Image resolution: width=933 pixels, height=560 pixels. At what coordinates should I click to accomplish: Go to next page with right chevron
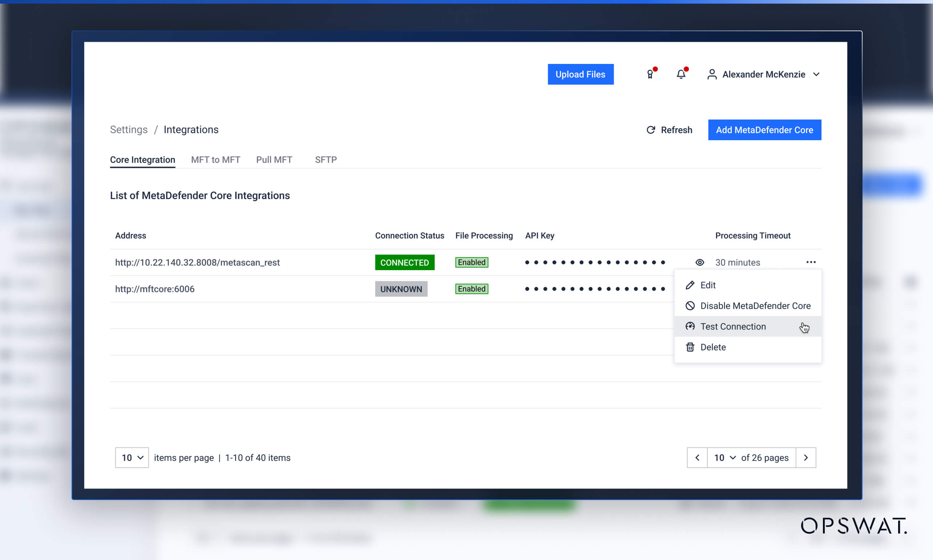(806, 457)
